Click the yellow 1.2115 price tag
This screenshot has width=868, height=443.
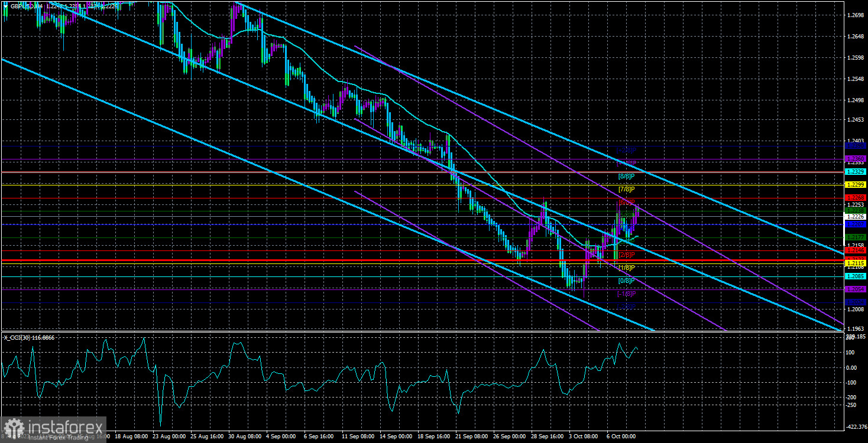856,263
